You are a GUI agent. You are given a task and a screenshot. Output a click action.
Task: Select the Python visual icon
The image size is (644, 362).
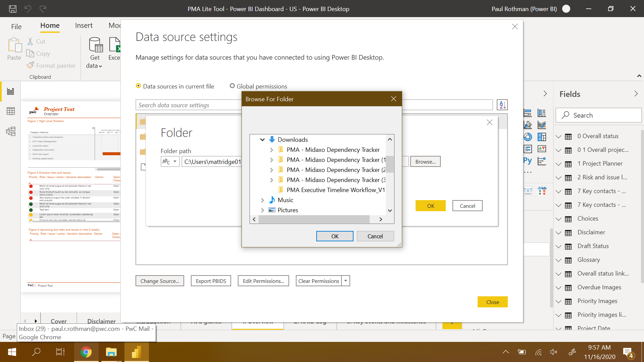(x=528, y=161)
